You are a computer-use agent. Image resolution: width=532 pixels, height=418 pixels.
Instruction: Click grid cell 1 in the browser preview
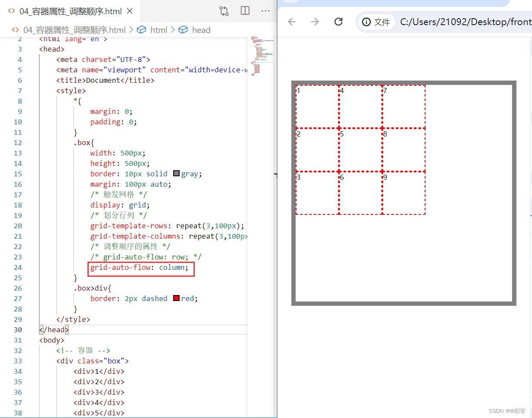click(x=317, y=107)
